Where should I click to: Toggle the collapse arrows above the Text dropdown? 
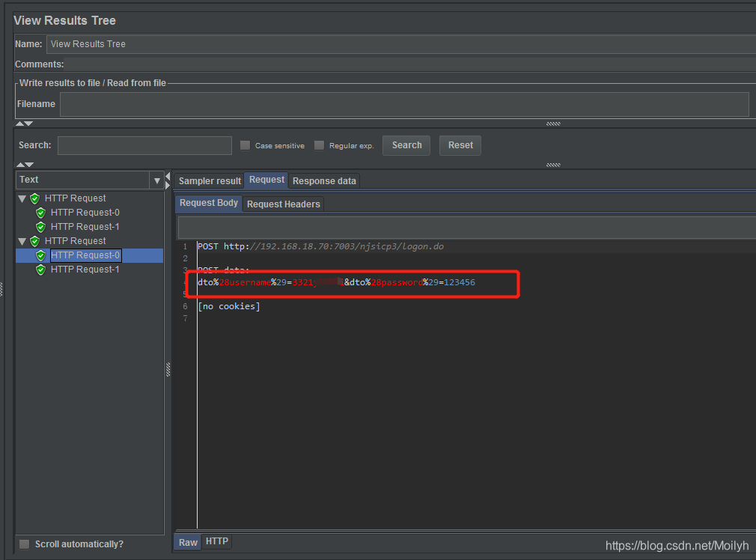(x=24, y=165)
